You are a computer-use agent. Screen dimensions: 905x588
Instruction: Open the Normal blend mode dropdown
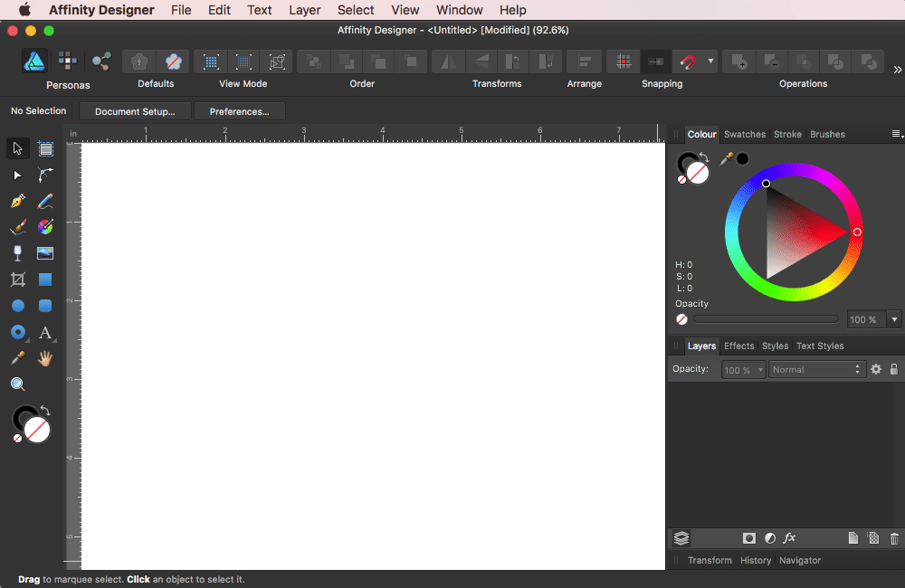click(817, 369)
